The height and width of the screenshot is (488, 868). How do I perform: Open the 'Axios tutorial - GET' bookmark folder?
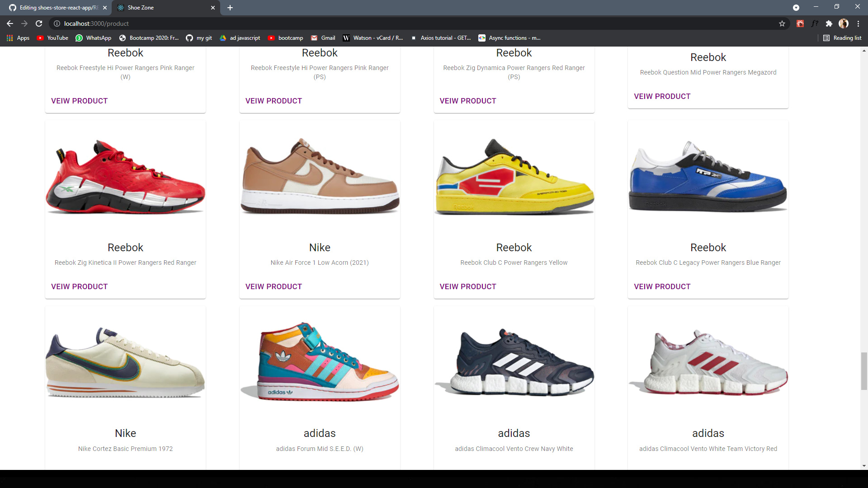click(441, 38)
